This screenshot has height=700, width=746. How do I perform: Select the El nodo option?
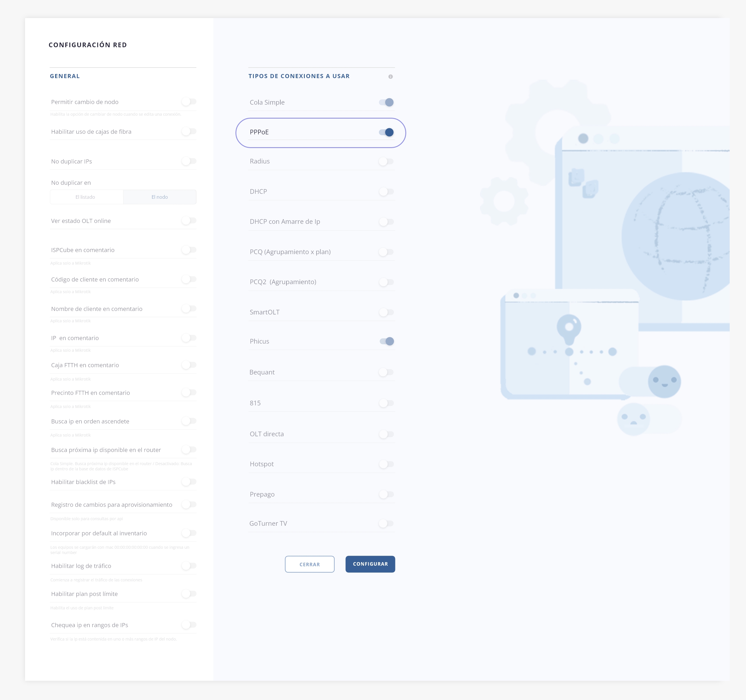click(x=159, y=197)
